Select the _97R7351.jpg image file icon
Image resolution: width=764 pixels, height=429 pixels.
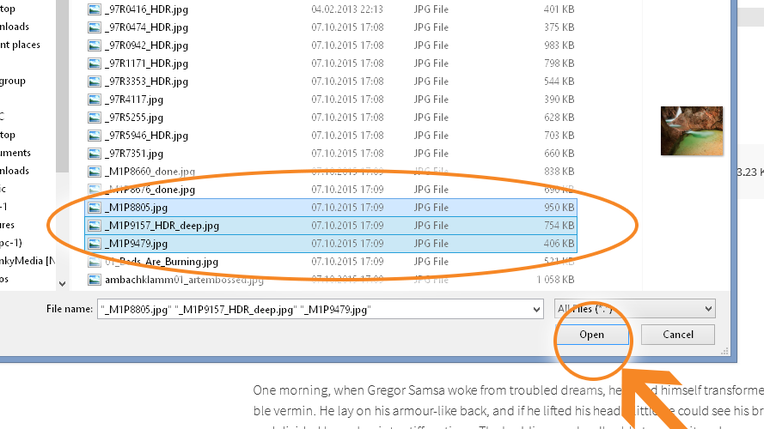click(x=94, y=154)
